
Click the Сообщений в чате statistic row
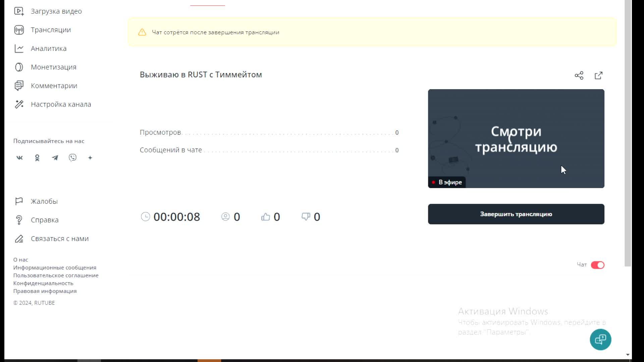click(x=269, y=150)
